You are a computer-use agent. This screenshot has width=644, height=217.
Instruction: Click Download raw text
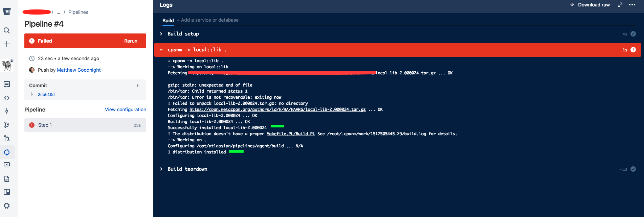(x=594, y=5)
